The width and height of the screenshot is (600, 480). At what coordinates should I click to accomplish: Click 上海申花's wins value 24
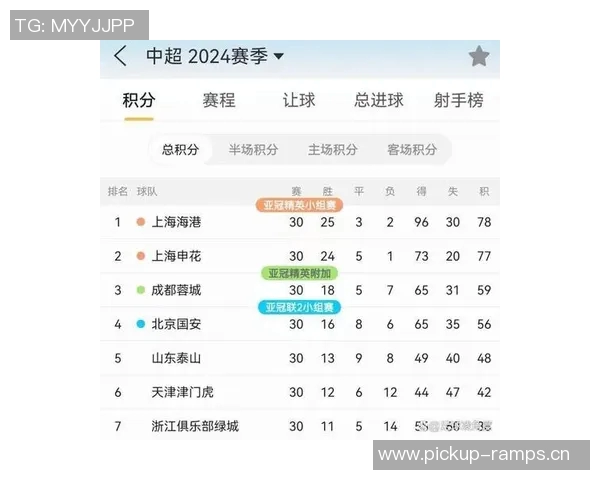point(328,256)
